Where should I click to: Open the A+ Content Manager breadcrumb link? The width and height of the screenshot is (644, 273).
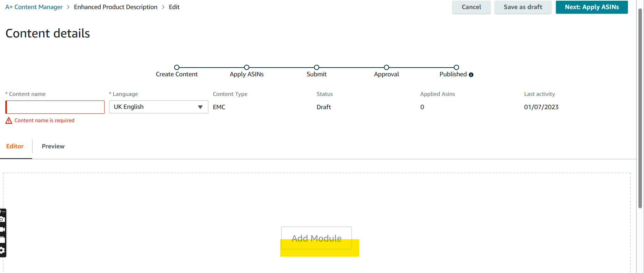click(34, 7)
